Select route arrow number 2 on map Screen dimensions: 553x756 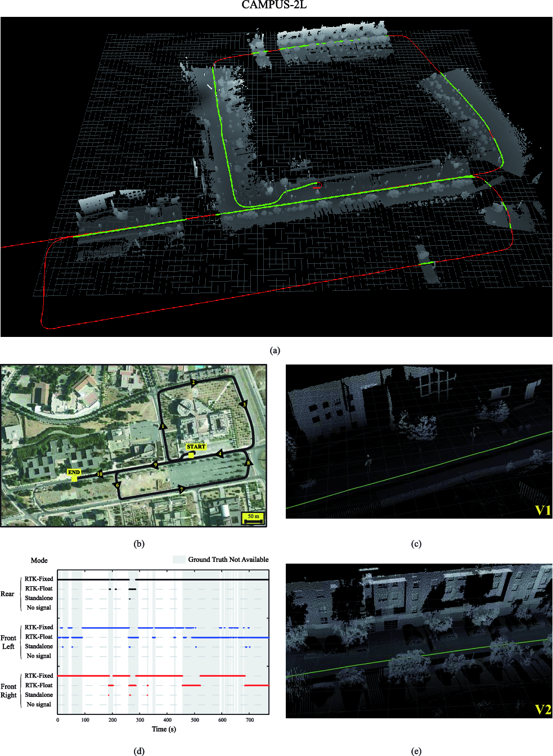click(193, 383)
